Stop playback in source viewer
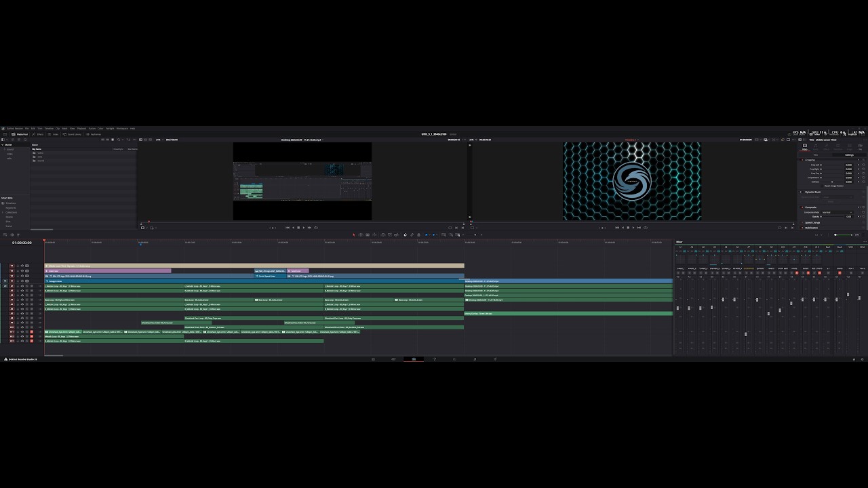 tap(298, 228)
